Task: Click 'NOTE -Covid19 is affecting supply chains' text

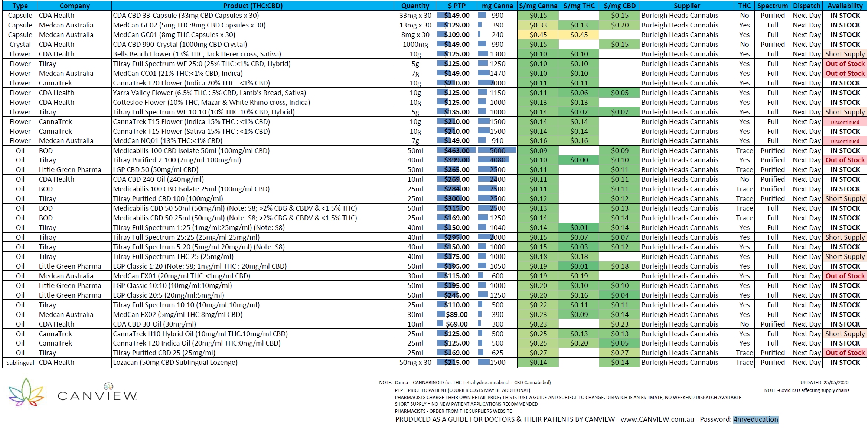Action: (x=806, y=390)
